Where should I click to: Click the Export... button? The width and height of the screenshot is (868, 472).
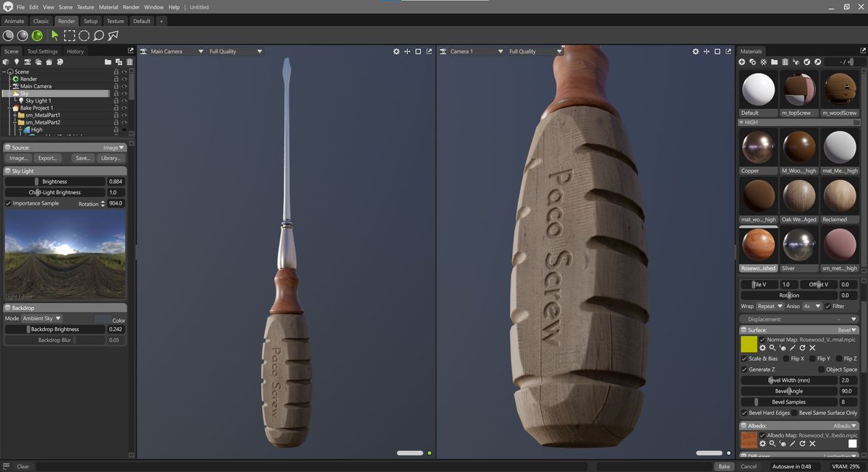48,158
